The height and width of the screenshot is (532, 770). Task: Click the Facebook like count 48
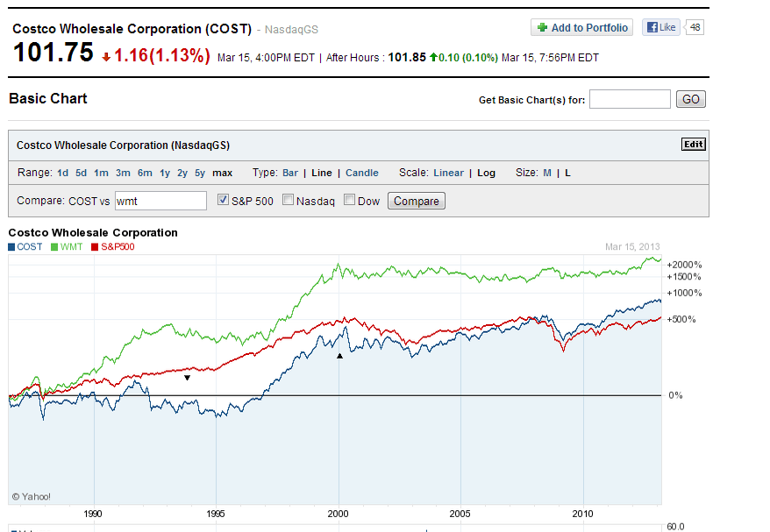click(x=695, y=27)
